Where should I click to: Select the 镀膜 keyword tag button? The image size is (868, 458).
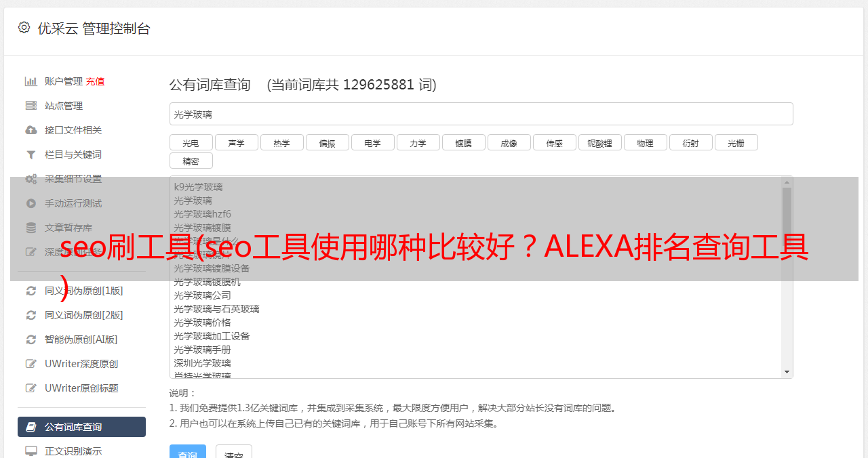click(463, 142)
